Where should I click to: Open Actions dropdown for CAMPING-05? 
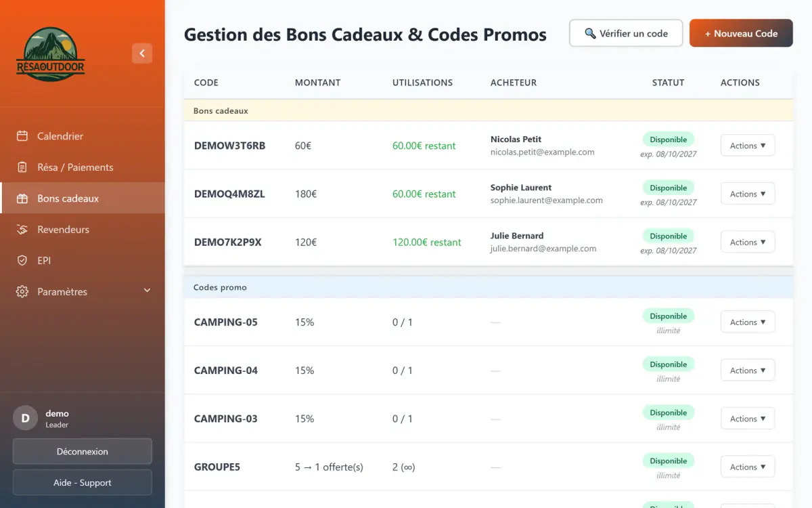[748, 322]
